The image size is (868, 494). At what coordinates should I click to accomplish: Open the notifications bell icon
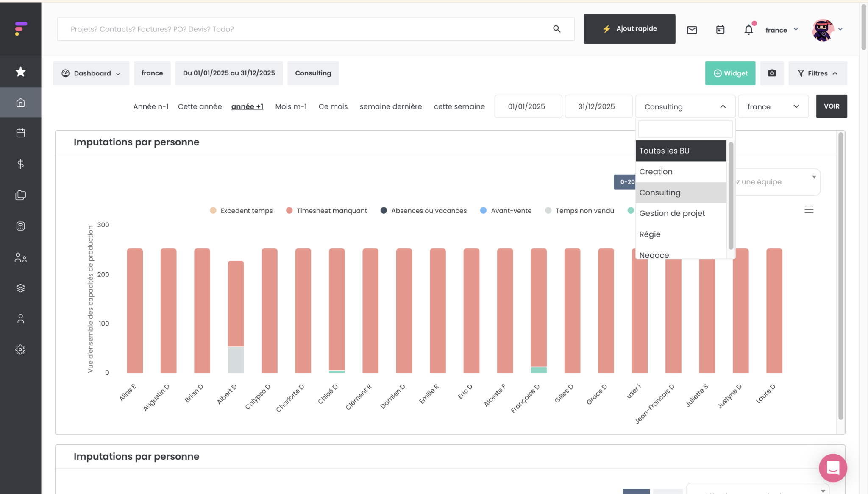(748, 30)
